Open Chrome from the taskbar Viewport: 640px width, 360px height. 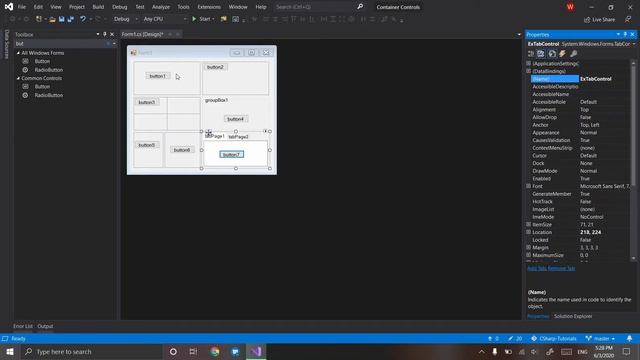[215, 351]
